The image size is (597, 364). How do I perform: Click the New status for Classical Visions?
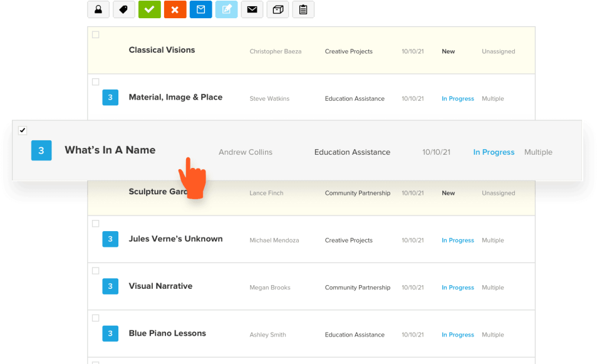[448, 51]
